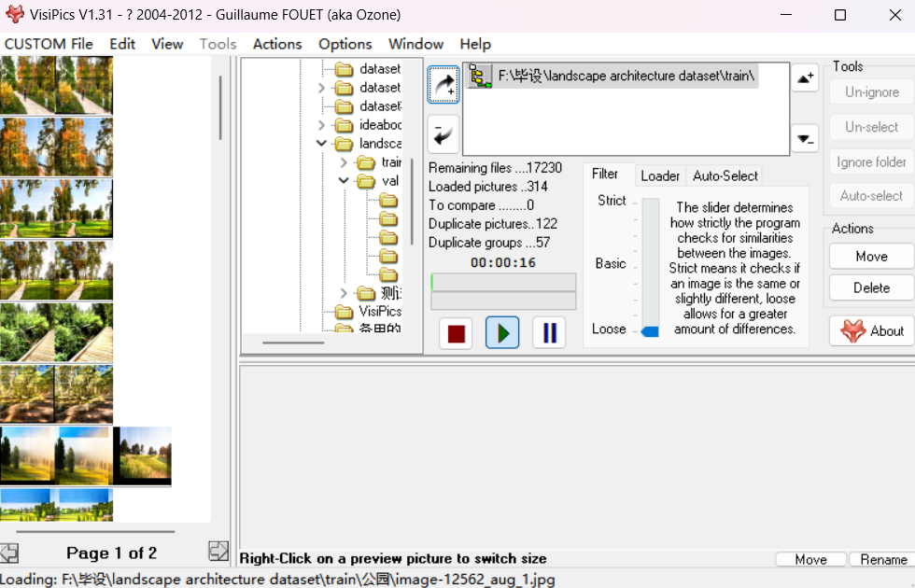Collapse the val folder in tree

(344, 181)
